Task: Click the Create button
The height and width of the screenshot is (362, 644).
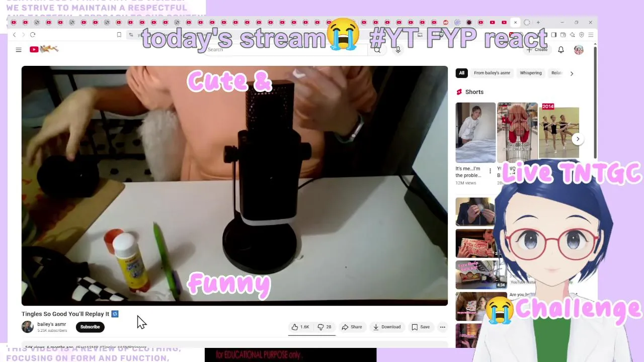Action: [537, 49]
